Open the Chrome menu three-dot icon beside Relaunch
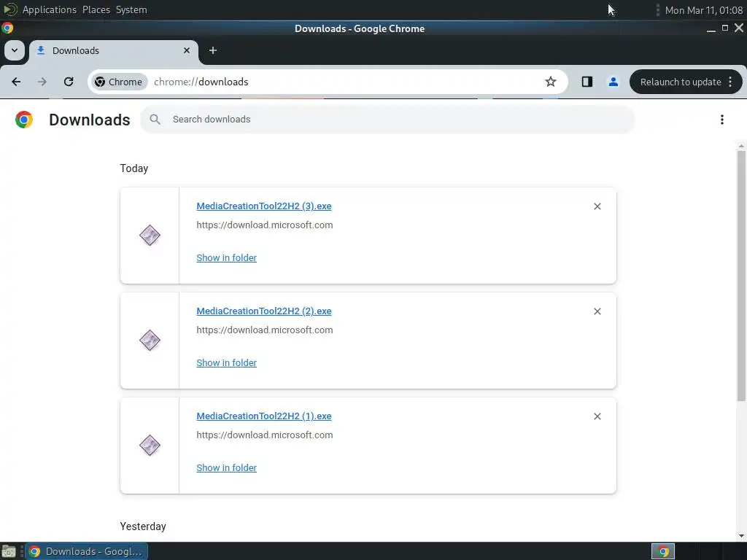Image resolution: width=747 pixels, height=560 pixels. (x=730, y=82)
